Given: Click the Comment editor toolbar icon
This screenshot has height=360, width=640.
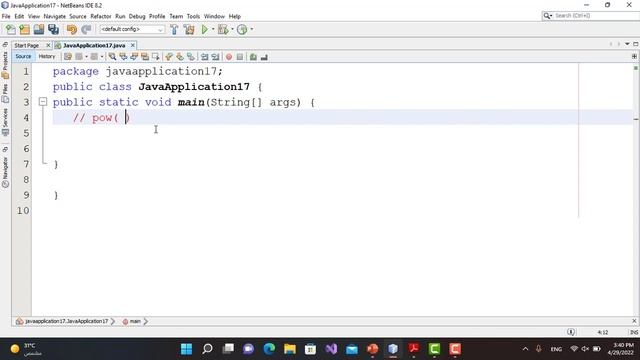Looking at the screenshot, I should [253, 57].
